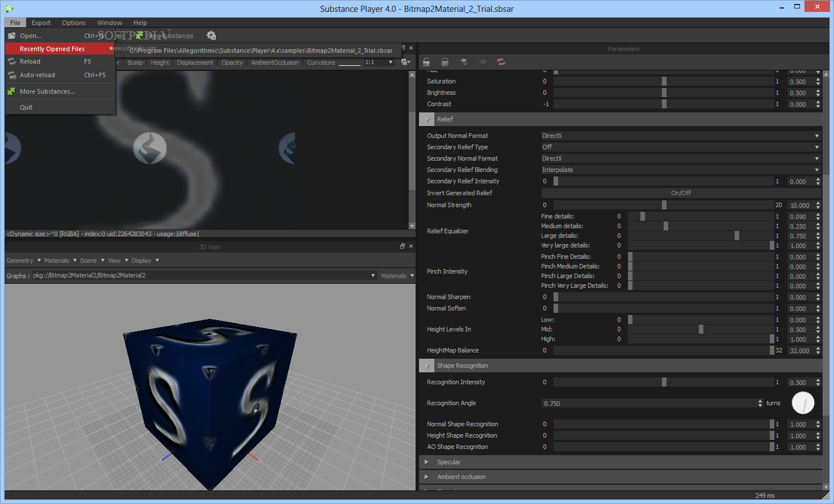Open the 1:1 zoom ratio dropdown

tap(379, 62)
